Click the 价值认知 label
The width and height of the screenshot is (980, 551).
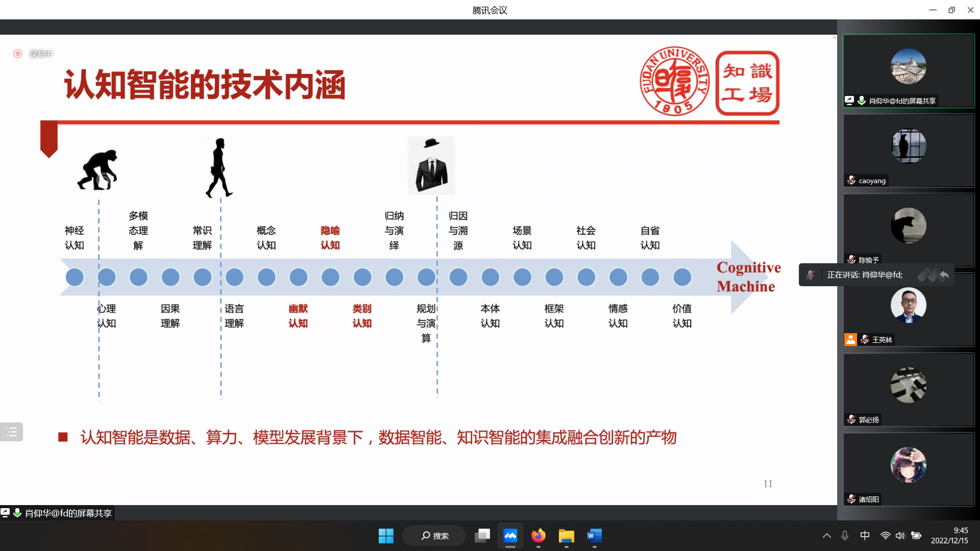[x=682, y=316]
